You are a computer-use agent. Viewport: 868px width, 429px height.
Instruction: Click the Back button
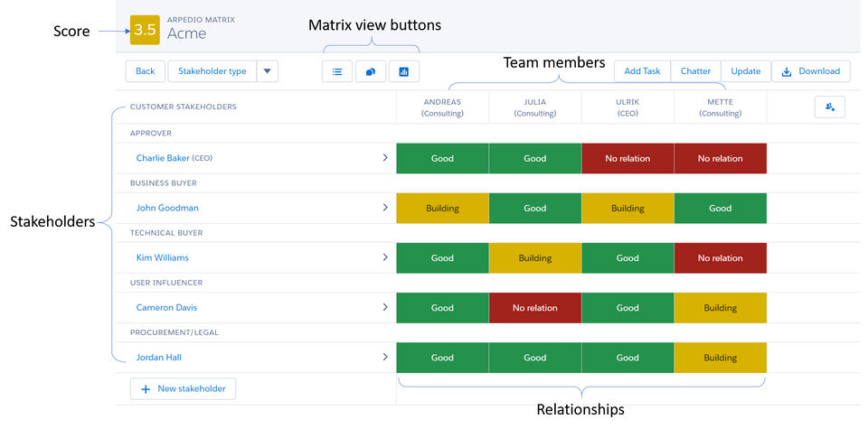click(145, 71)
